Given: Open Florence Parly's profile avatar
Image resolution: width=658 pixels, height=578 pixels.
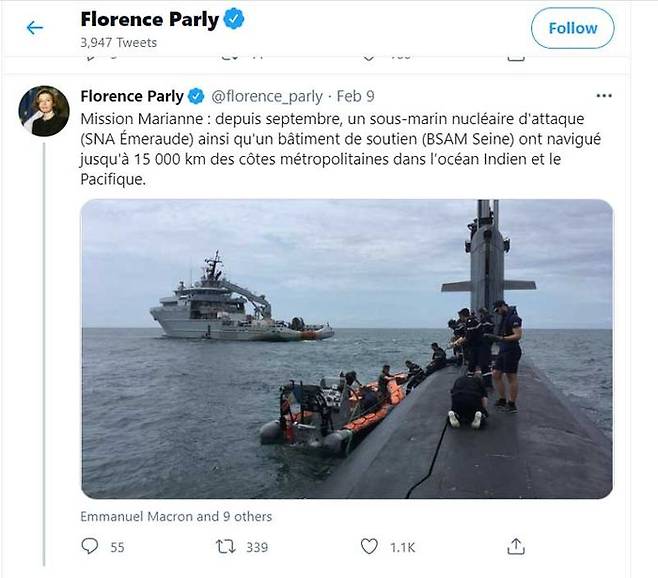Looking at the screenshot, I should pos(44,111).
